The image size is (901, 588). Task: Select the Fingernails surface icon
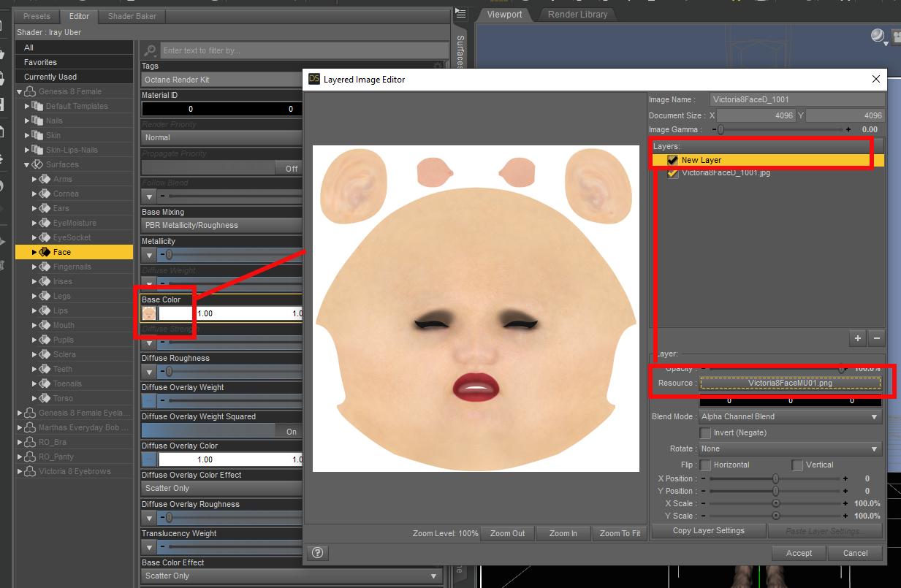pyautogui.click(x=45, y=267)
